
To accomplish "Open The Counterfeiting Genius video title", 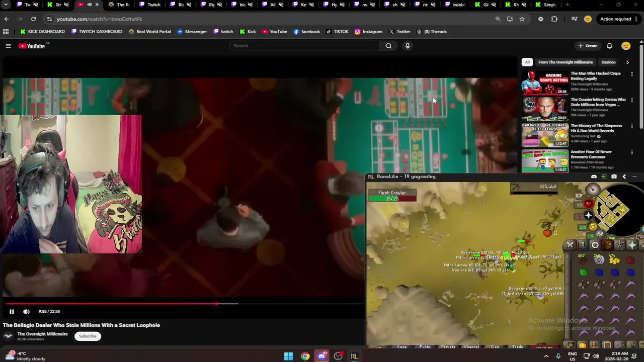I will (598, 102).
